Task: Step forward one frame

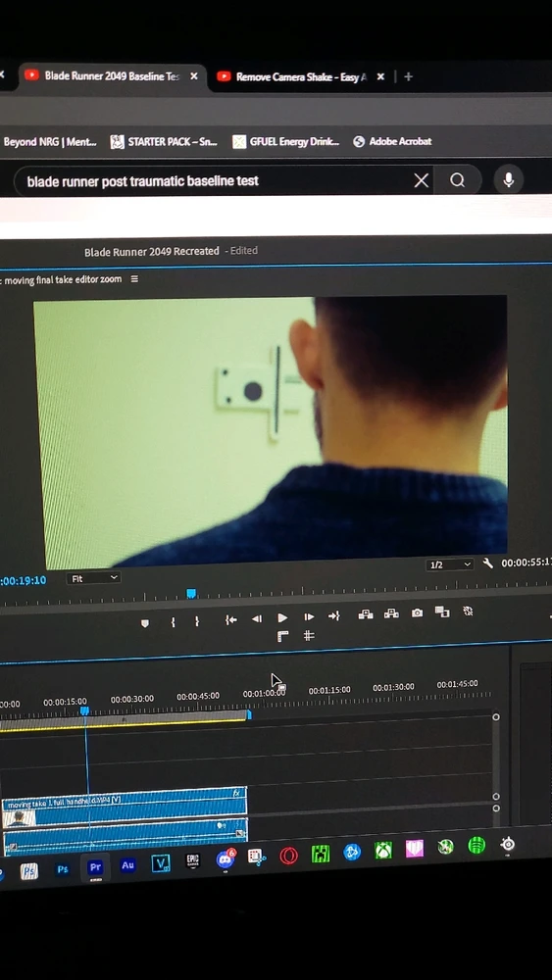Action: tap(309, 616)
